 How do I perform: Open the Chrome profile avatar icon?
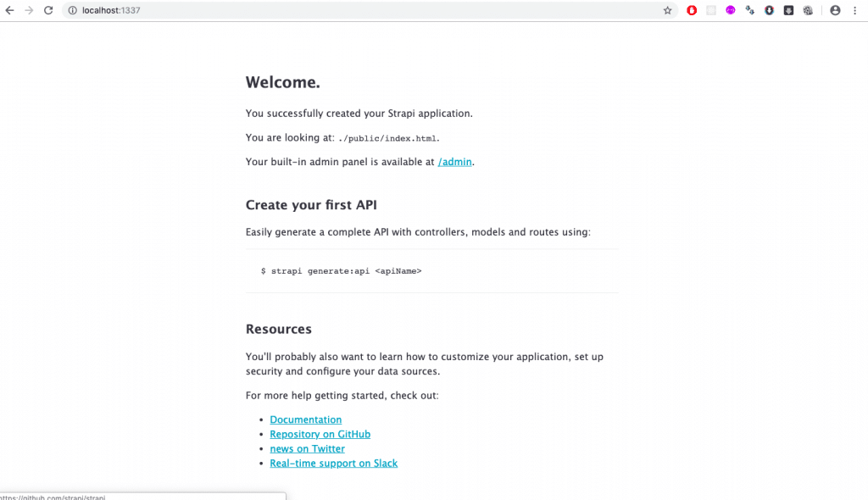834,10
